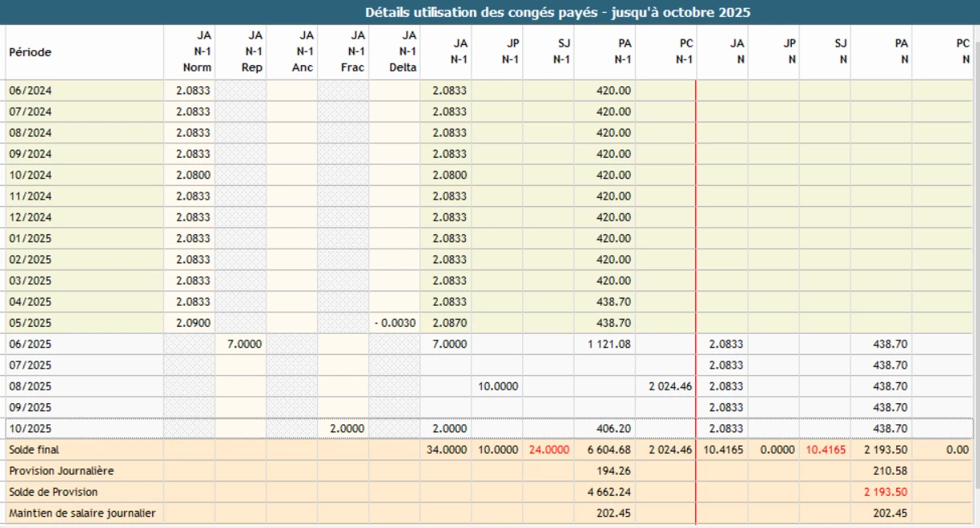This screenshot has height=528, width=980.
Task: Click the SJ N column header
Action: (x=826, y=52)
